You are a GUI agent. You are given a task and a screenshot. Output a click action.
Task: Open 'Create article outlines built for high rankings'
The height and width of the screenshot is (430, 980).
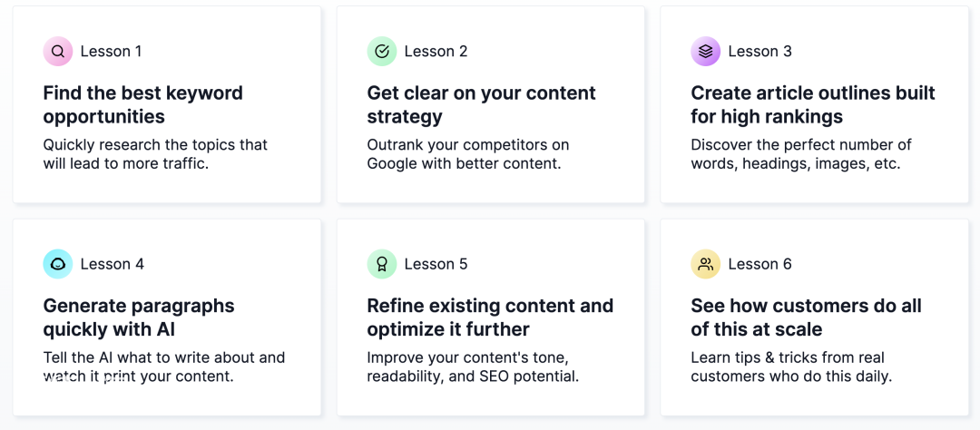tap(812, 105)
